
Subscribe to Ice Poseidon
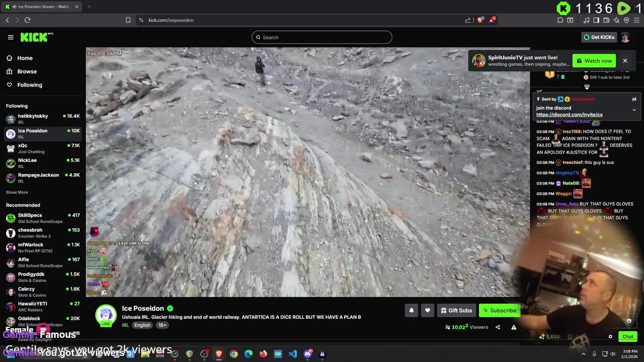click(499, 311)
